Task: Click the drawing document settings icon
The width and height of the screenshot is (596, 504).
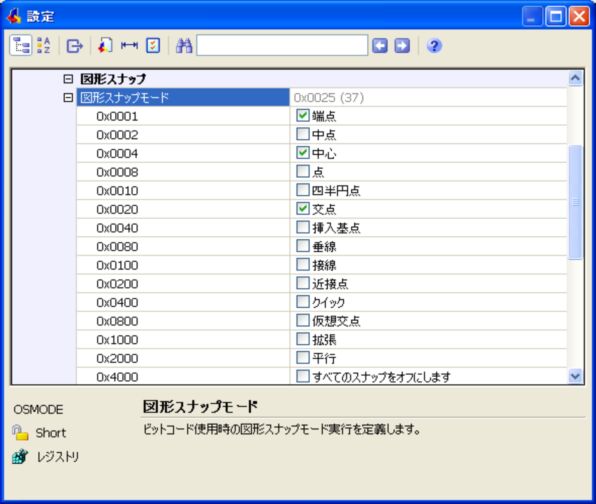Action: (105, 46)
